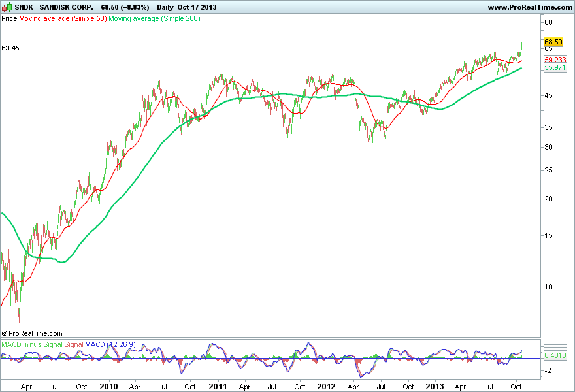Click the 25 price axis label
This screenshot has width=575, height=392.
coord(548,170)
